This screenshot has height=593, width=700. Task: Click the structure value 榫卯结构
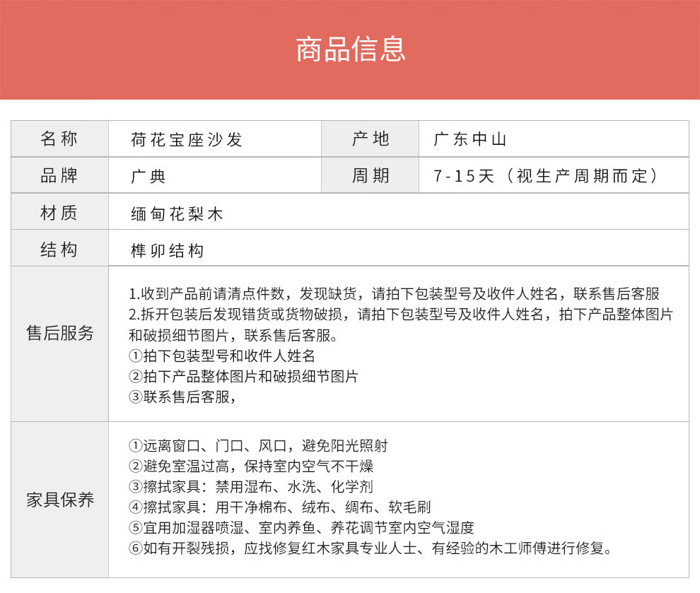168,251
